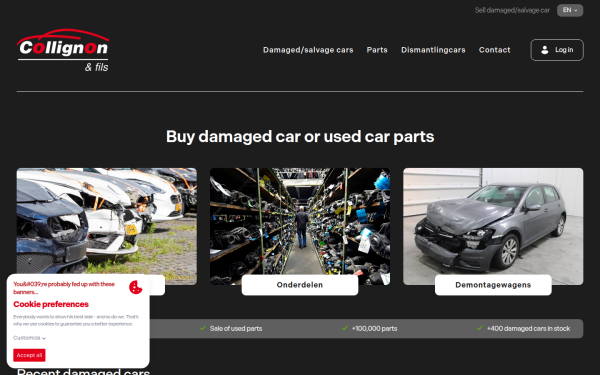Click green checkmark beside '+100,000 parts'
Screen dimensions: 600x375
pos(345,328)
